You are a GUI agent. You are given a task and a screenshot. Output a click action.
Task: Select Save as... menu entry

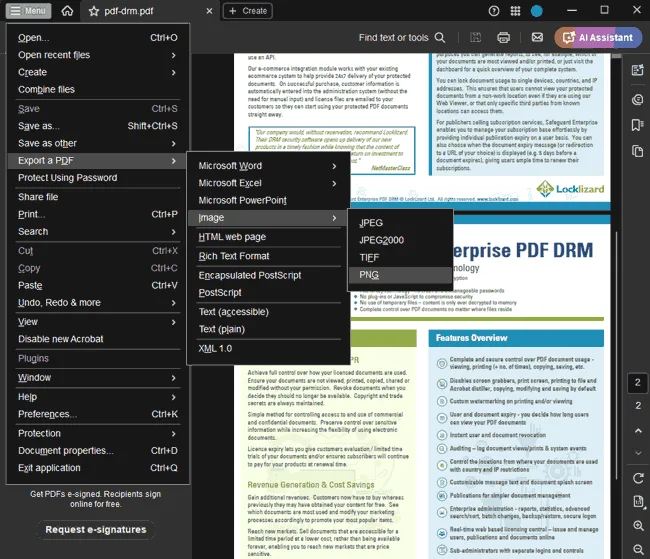click(x=98, y=126)
